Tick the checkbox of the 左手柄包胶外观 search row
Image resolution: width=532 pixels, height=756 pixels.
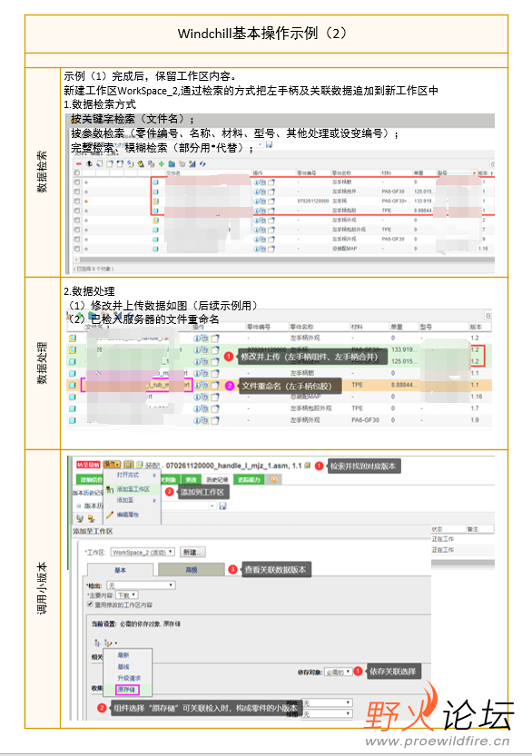76,230
